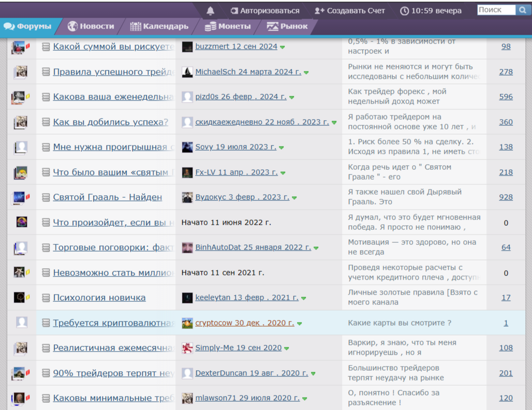Image resolution: width=532 pixels, height=410 pixels.
Task: Go to the Монеты tab
Action: tap(228, 26)
